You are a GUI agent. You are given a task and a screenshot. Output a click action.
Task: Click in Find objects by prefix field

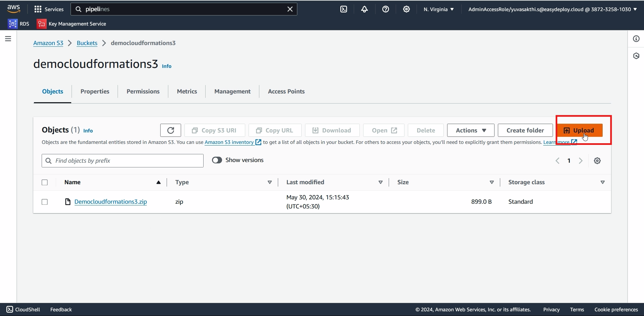tap(123, 161)
